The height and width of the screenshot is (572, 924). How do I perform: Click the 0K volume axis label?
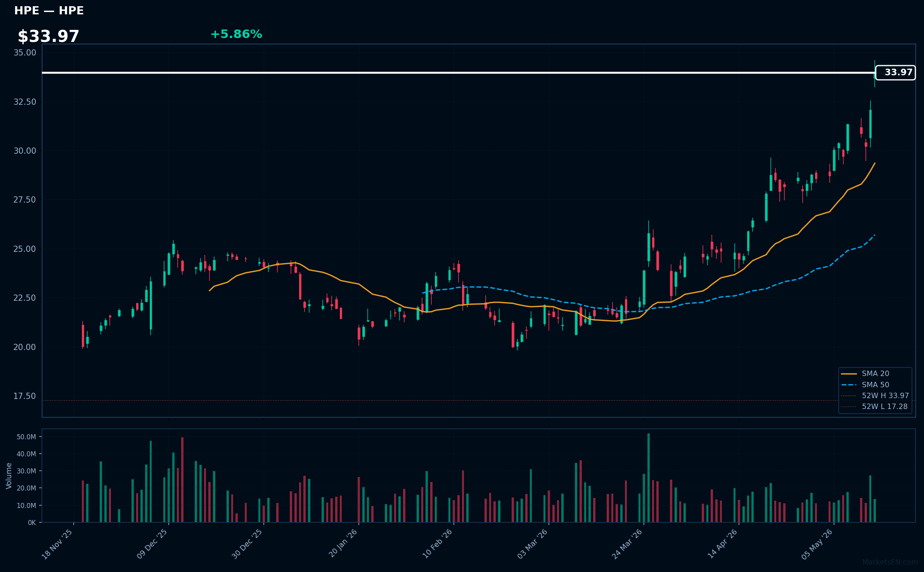tap(32, 523)
